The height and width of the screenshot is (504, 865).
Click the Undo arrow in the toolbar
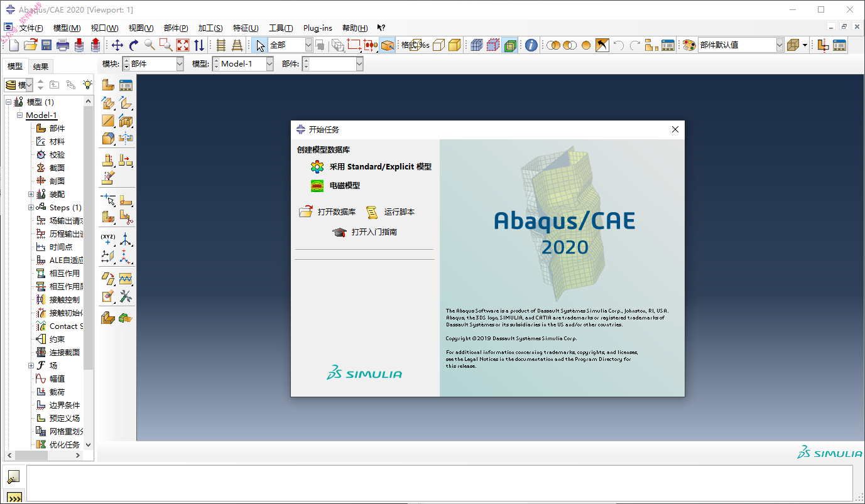point(619,45)
